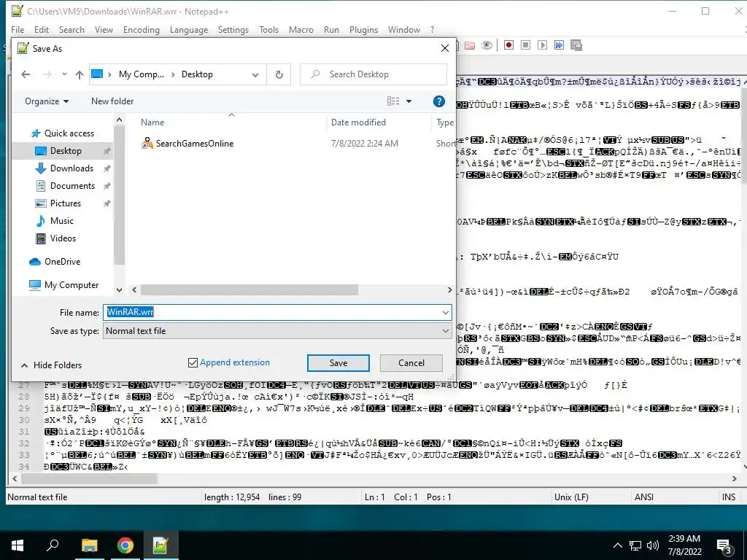
Task: Select Pictures in the navigation pane
Action: 65,203
